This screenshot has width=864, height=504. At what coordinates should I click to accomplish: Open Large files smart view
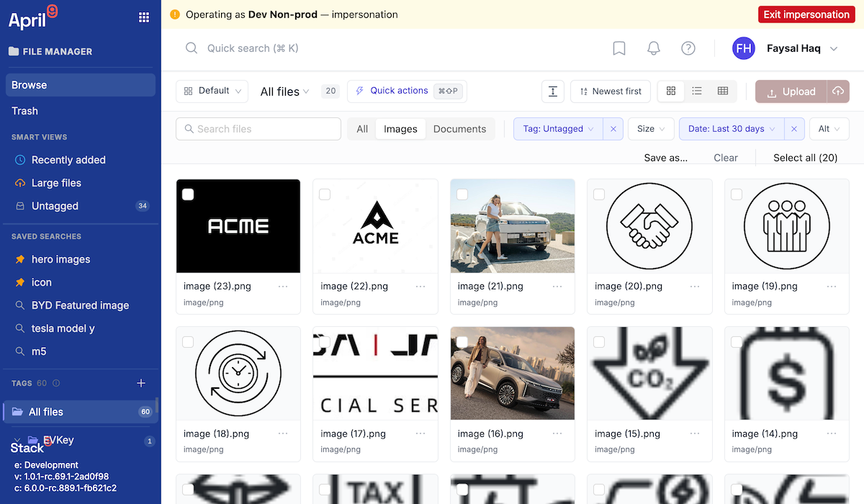tap(81, 183)
